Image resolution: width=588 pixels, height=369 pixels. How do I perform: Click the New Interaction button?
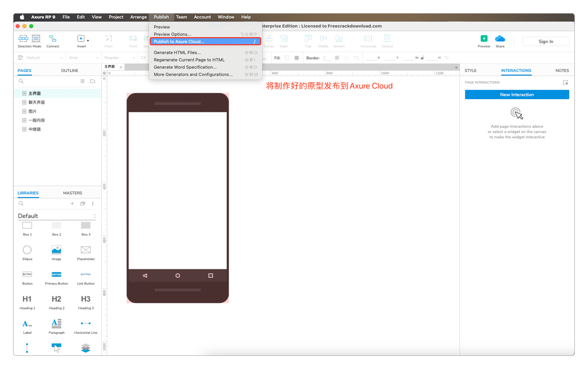517,94
